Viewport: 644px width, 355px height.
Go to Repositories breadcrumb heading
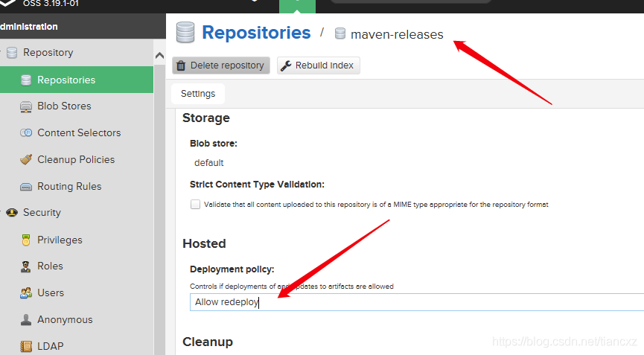(256, 33)
